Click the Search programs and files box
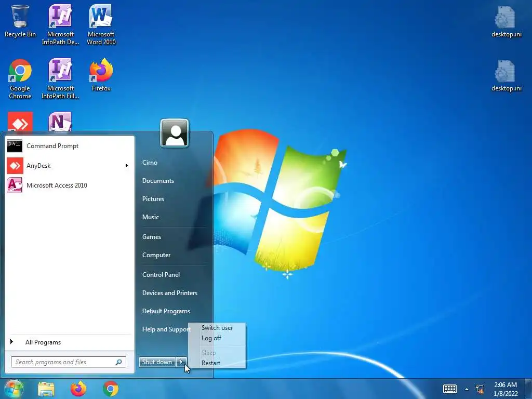 tap(68, 362)
